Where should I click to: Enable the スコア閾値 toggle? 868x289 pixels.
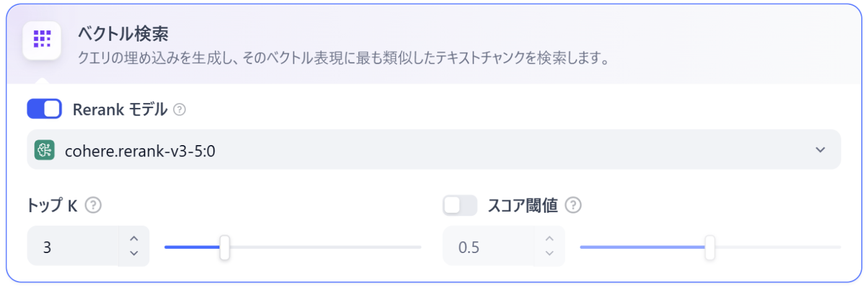point(460,205)
